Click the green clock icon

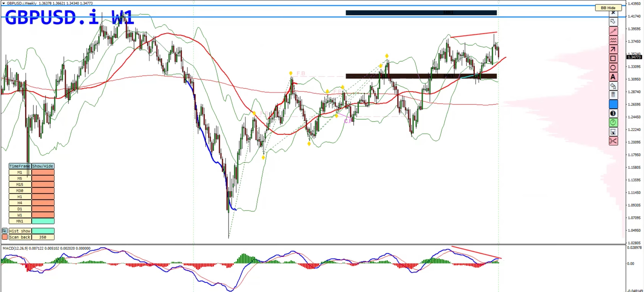coord(613,123)
